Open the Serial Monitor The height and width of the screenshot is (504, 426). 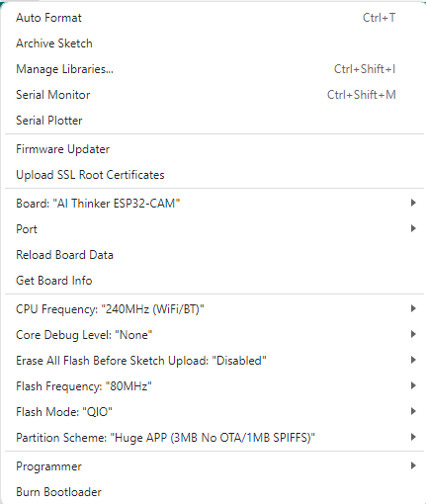click(214, 95)
